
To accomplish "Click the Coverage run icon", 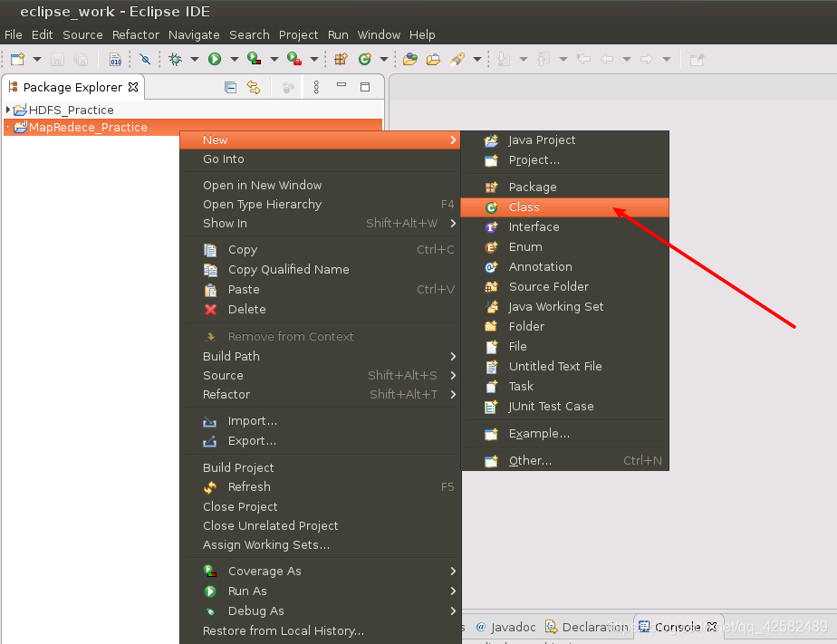I will pos(254,59).
